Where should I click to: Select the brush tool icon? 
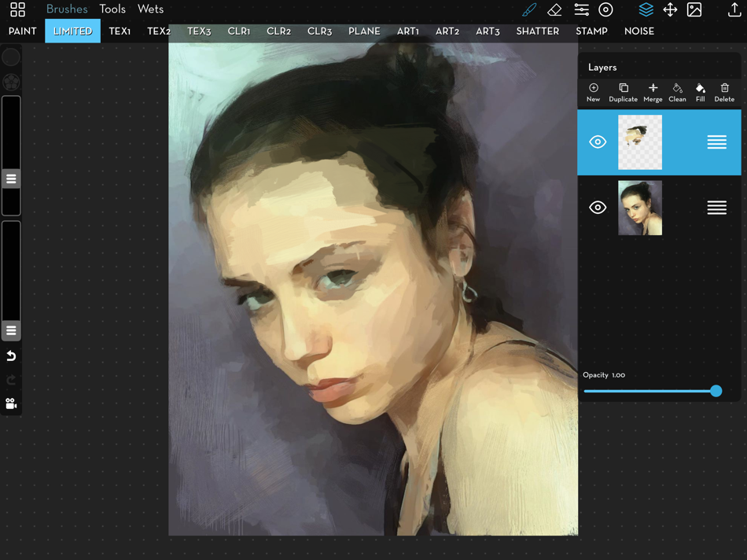529,10
